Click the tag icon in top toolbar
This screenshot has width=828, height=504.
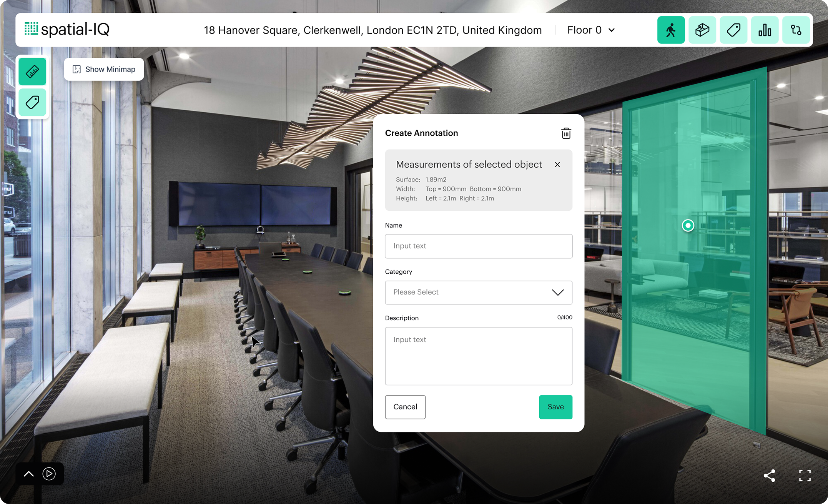733,30
